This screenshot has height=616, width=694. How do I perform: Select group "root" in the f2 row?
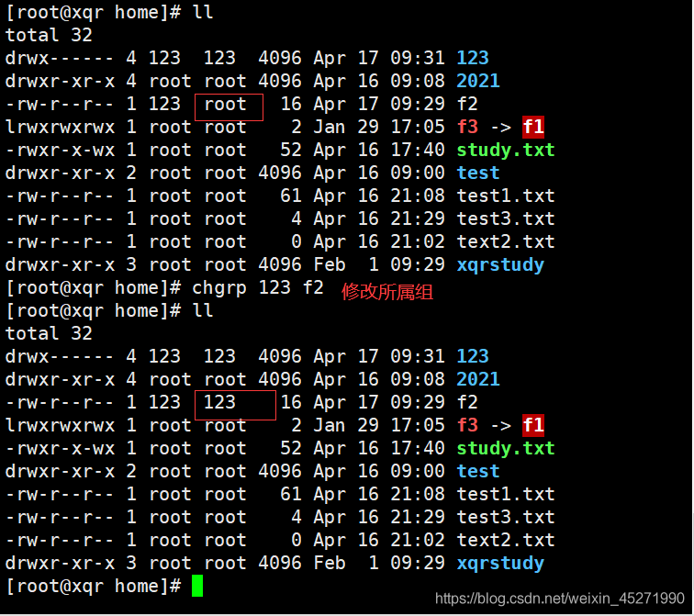click(x=225, y=105)
